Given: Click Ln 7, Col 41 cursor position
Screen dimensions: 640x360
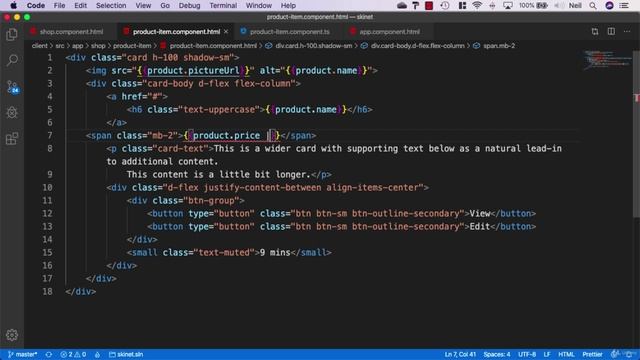Looking at the screenshot, I should click(x=460, y=354).
